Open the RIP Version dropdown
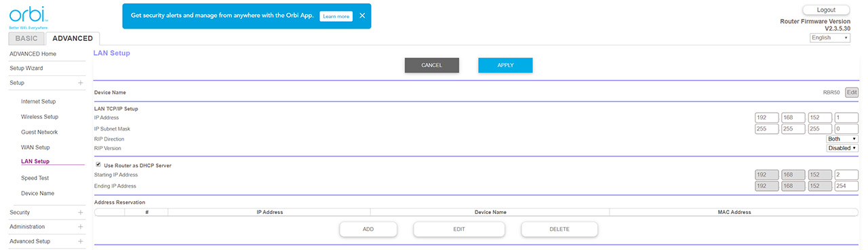The image size is (868, 250). click(842, 148)
